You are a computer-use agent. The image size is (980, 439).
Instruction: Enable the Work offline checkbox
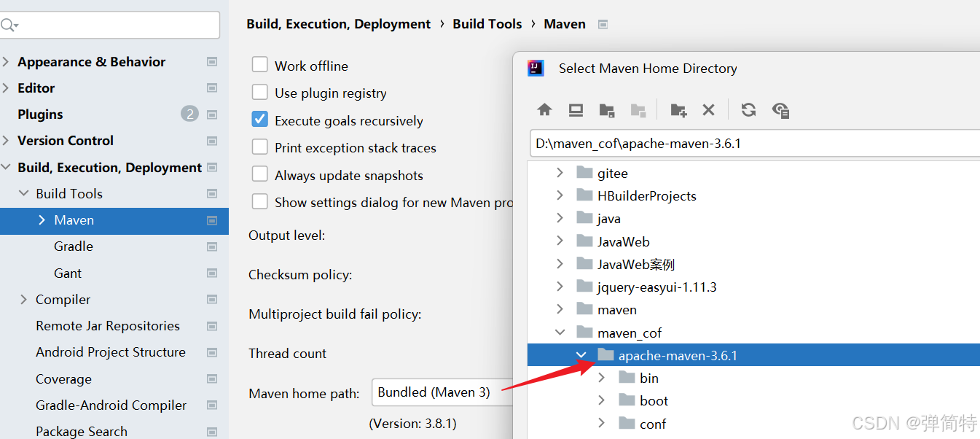point(260,65)
